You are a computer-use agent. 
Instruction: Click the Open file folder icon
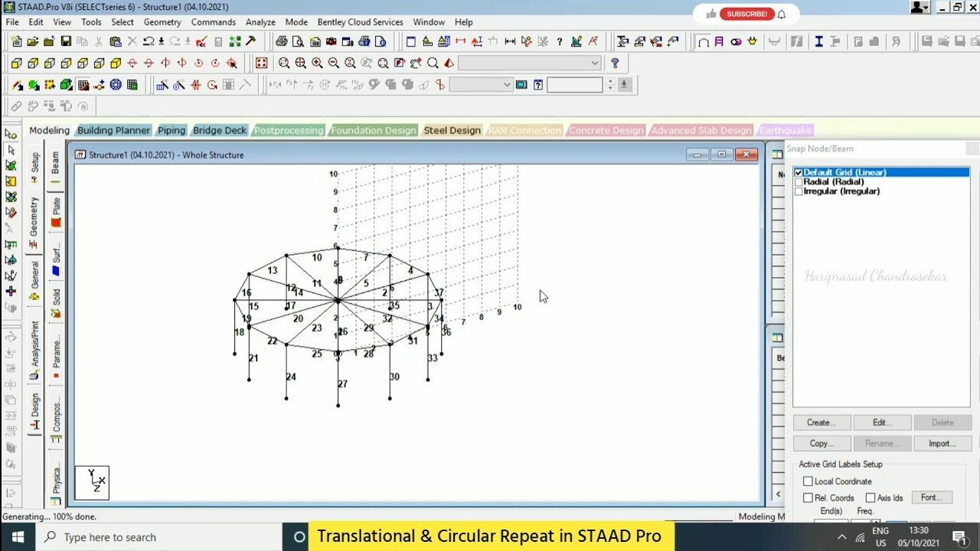tap(33, 41)
